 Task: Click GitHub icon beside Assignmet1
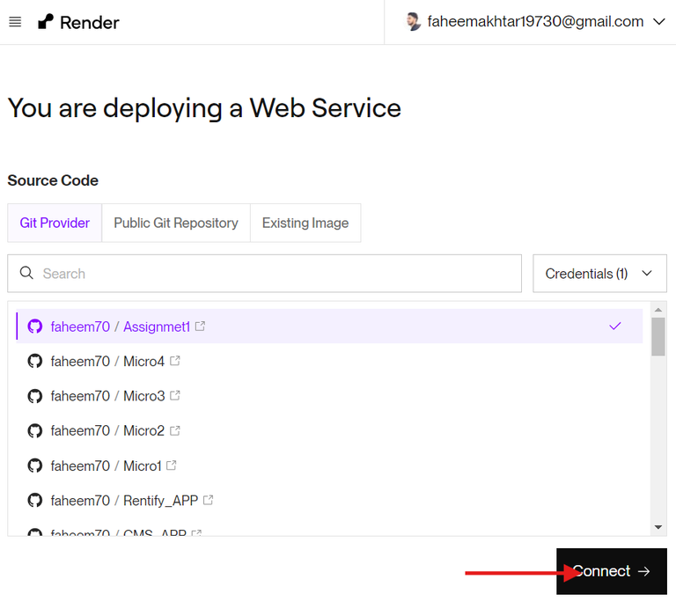[35, 326]
